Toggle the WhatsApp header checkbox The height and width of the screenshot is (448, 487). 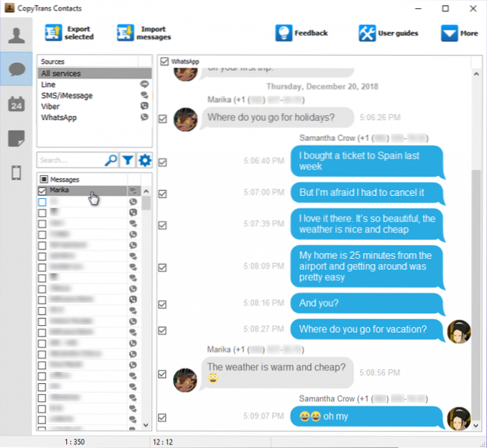[x=164, y=62]
